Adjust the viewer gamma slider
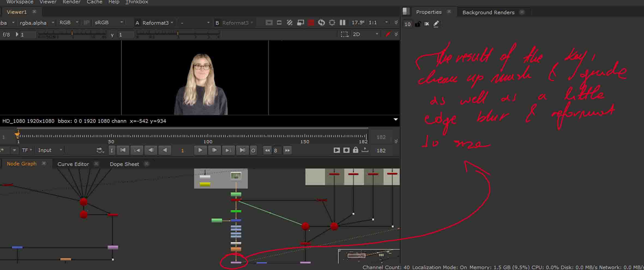This screenshot has width=644, height=270. [178, 34]
